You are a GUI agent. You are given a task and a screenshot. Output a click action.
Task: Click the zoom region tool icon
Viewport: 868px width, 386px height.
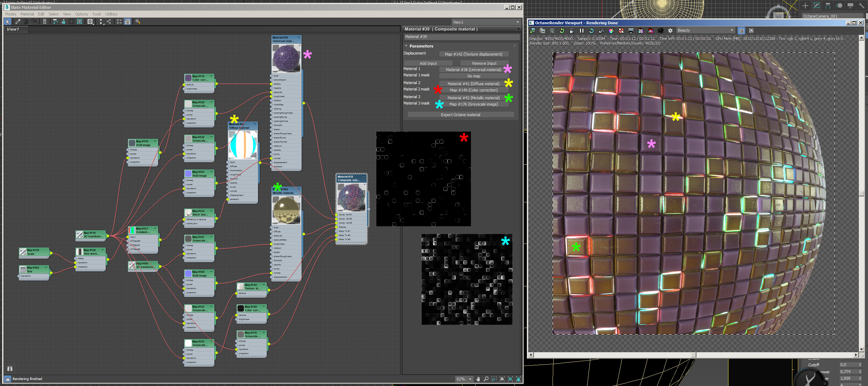[x=494, y=379]
